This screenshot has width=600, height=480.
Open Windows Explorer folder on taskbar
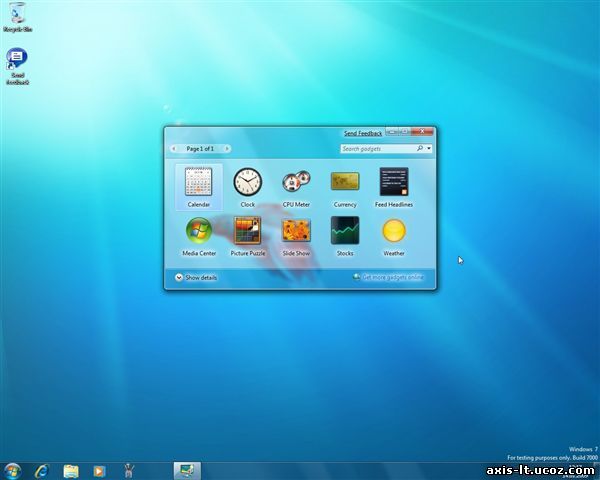(x=71, y=471)
